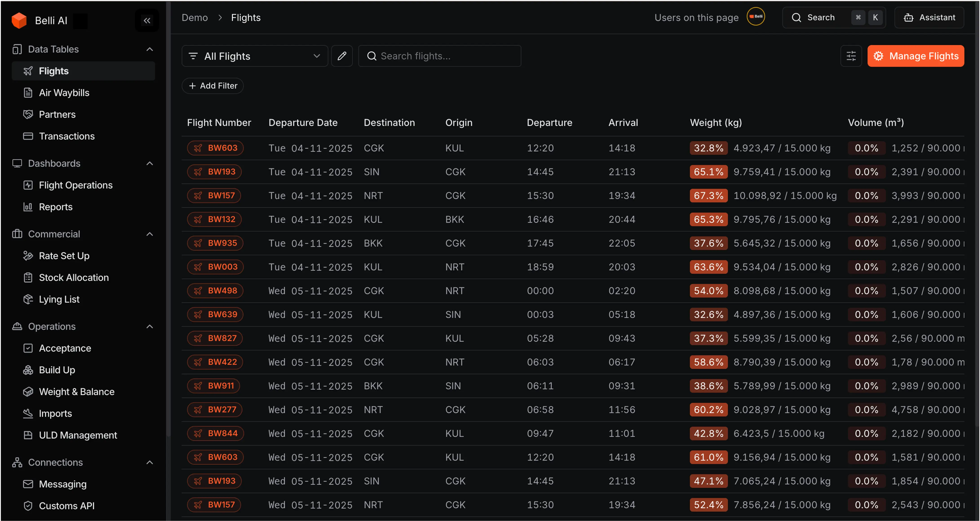Click the Belli user avatar
The width and height of the screenshot is (980, 521).
click(x=755, y=17)
